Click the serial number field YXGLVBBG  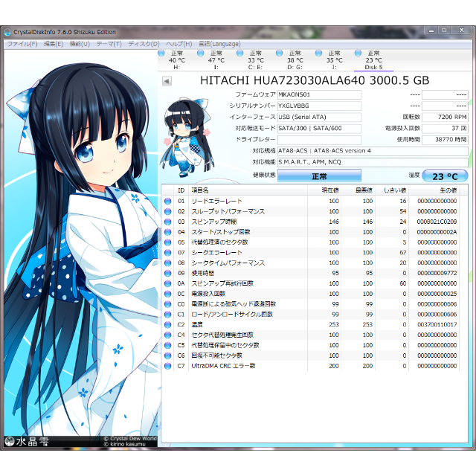click(319, 106)
